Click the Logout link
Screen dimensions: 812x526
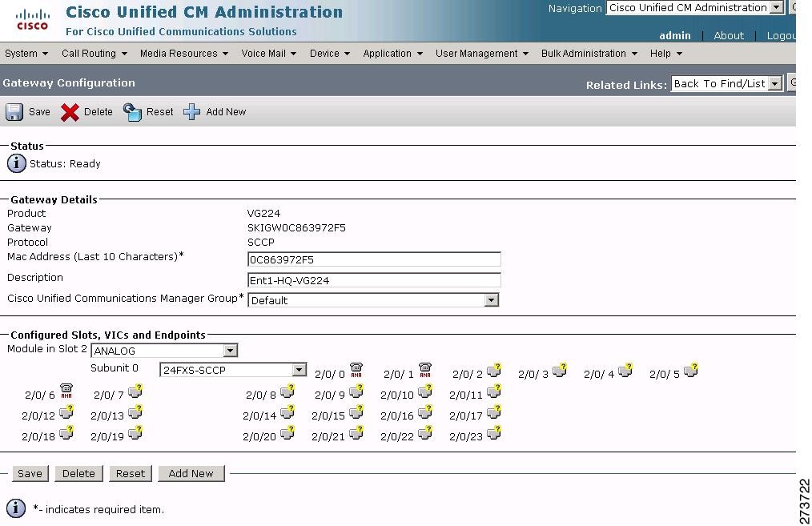(x=781, y=35)
